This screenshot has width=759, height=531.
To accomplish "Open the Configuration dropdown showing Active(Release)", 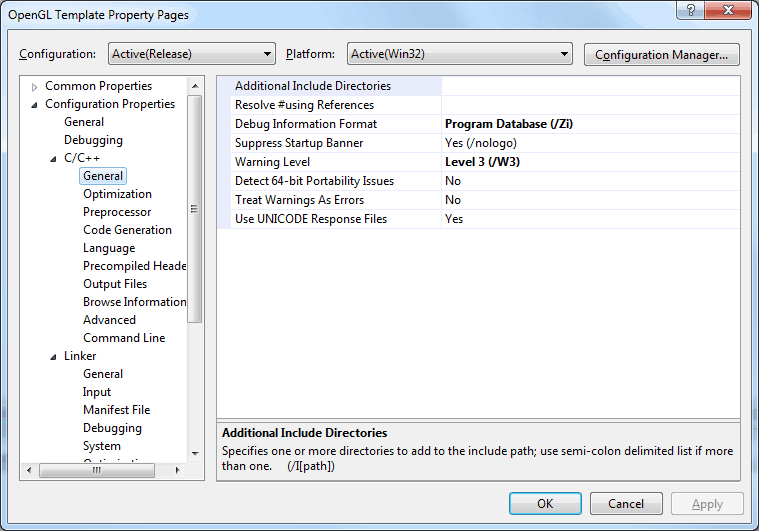I will pyautogui.click(x=192, y=54).
